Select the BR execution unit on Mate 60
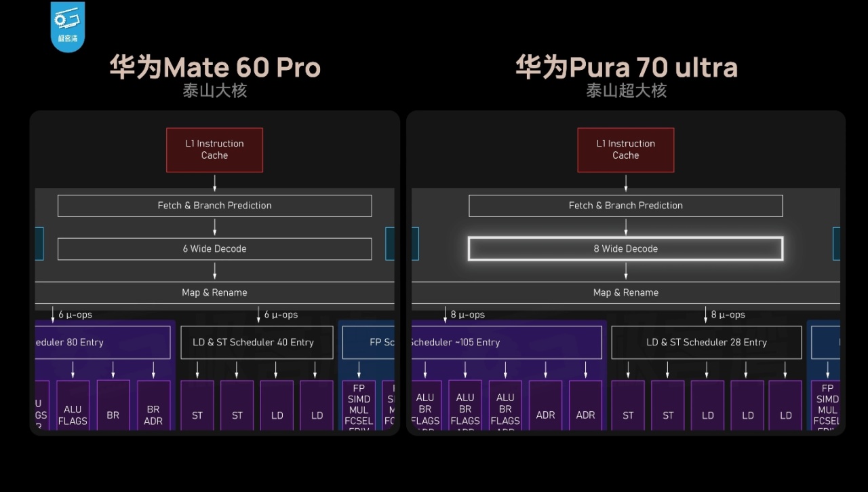868x492 pixels. [113, 405]
